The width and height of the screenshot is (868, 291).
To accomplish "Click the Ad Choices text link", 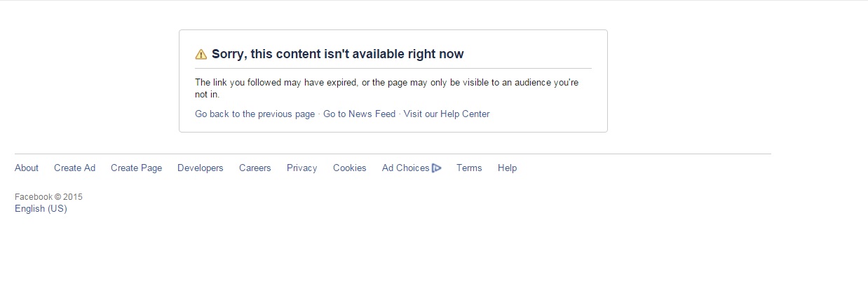I will point(405,168).
